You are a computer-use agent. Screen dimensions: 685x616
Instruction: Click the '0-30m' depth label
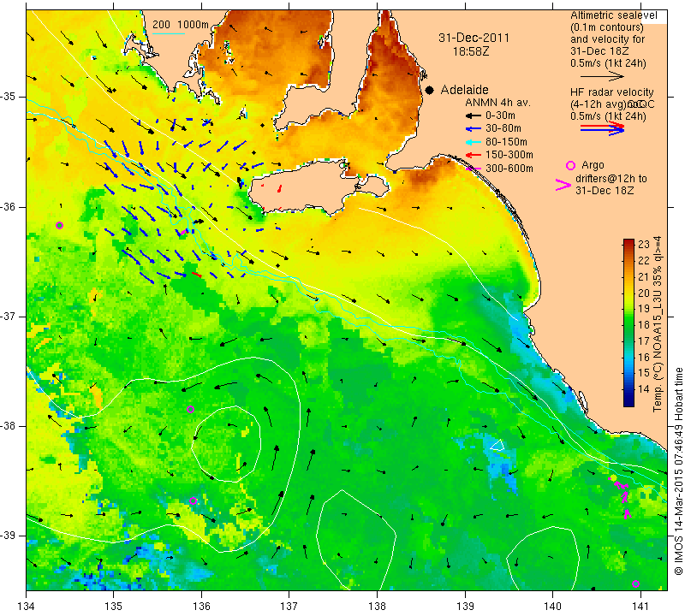pos(500,115)
